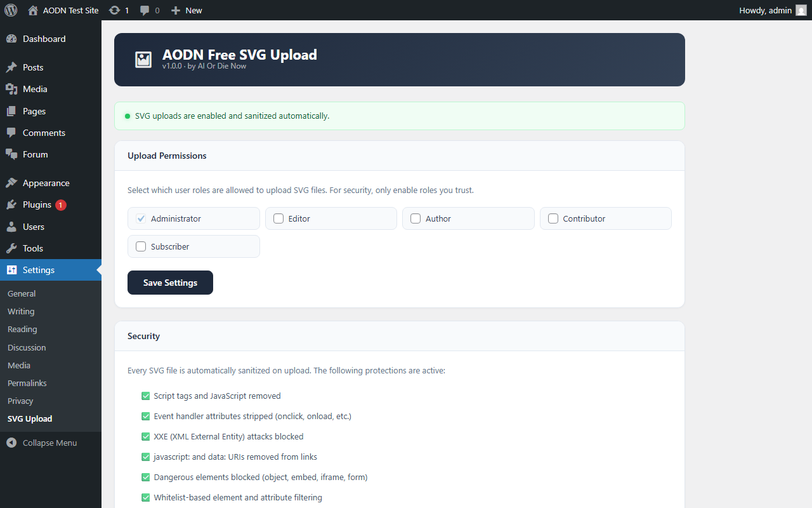Open the New content menu
The image size is (812, 508).
point(187,10)
